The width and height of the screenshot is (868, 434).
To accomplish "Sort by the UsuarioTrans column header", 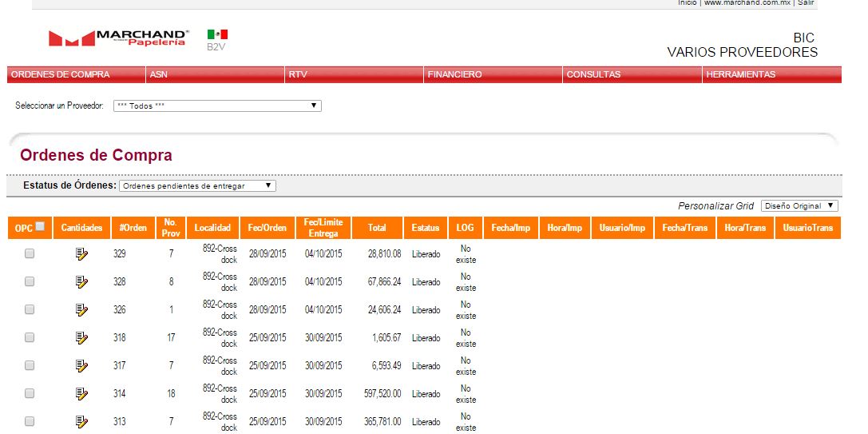I will click(808, 228).
